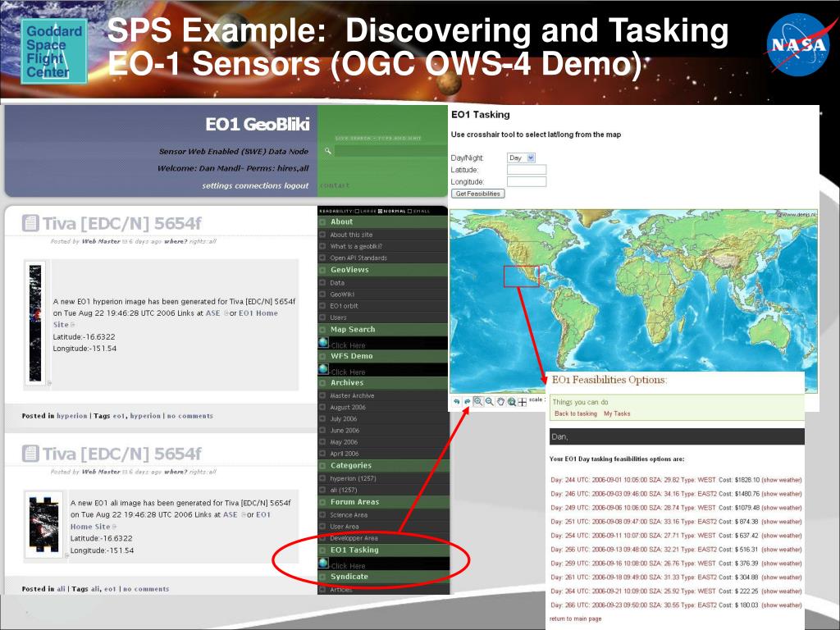Viewport: 840px width, 630px height.
Task: Click the return to main page link
Action: 575,619
